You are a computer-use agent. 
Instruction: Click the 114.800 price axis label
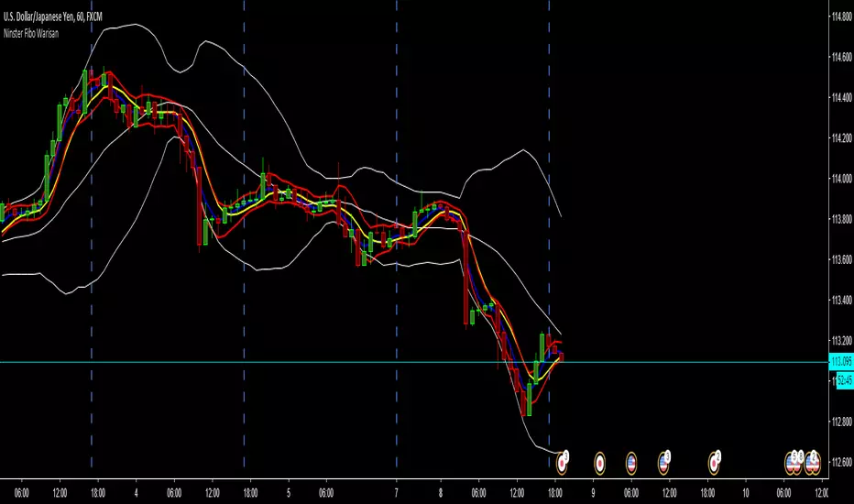tap(841, 16)
